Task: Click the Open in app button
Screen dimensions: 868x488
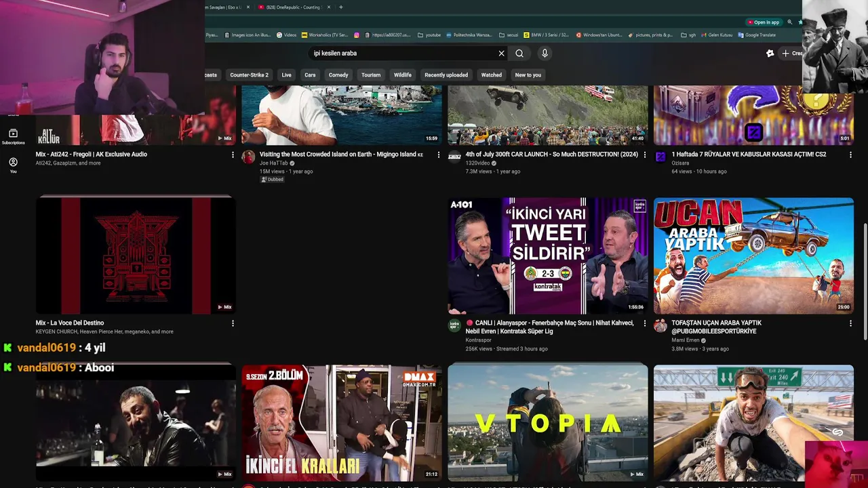Action: tap(763, 22)
